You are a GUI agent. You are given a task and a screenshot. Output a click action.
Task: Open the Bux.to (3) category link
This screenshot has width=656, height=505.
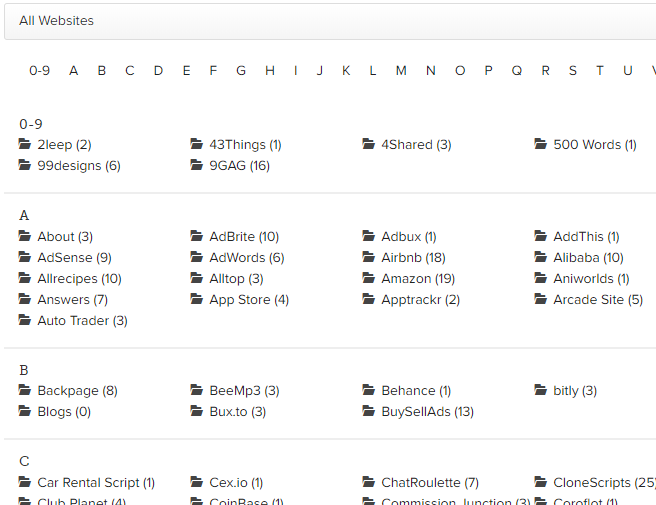(x=238, y=412)
